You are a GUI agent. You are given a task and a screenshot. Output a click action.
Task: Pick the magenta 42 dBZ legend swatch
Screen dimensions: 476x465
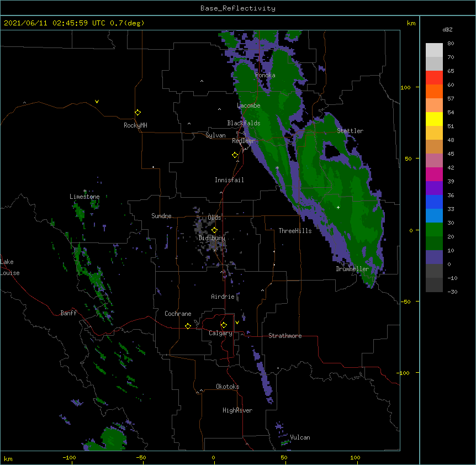point(434,174)
